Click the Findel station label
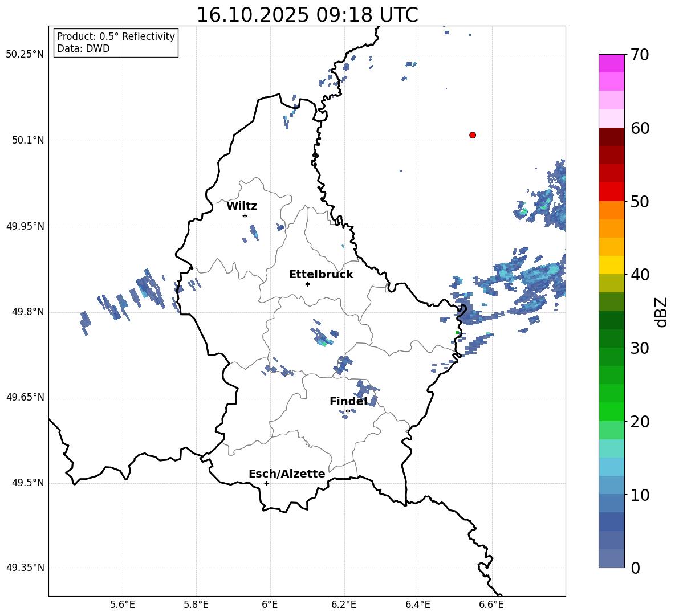 (348, 401)
